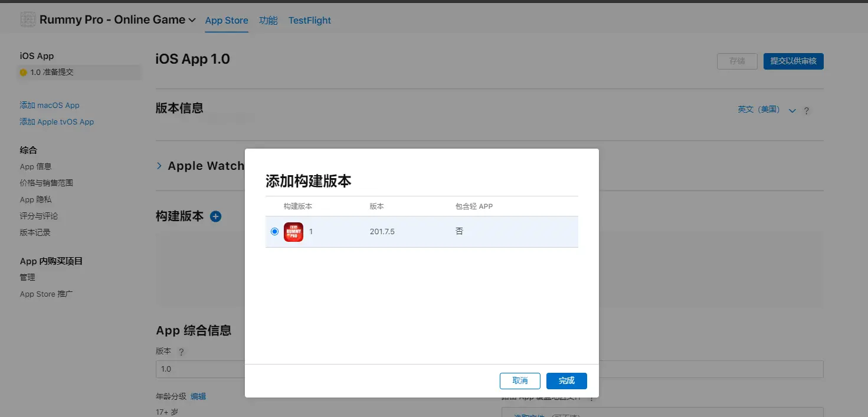Click the 构建版本 column header
This screenshot has width=868, height=417.
click(298, 206)
